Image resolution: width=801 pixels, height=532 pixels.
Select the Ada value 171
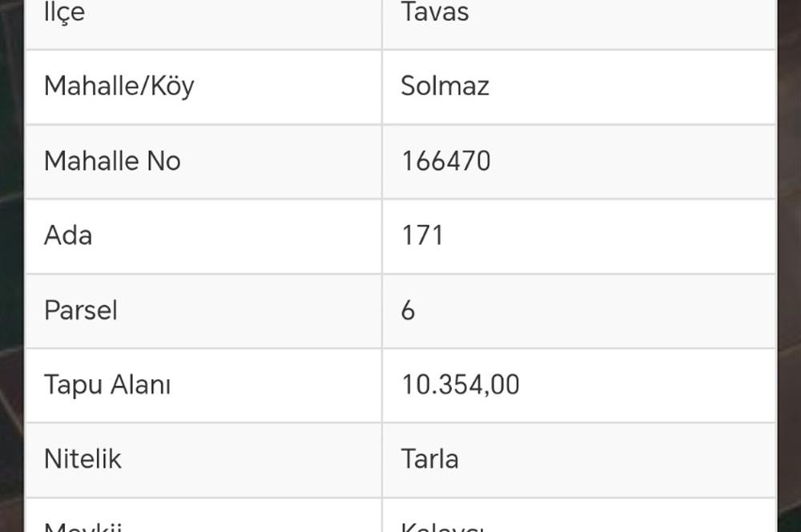(x=422, y=236)
